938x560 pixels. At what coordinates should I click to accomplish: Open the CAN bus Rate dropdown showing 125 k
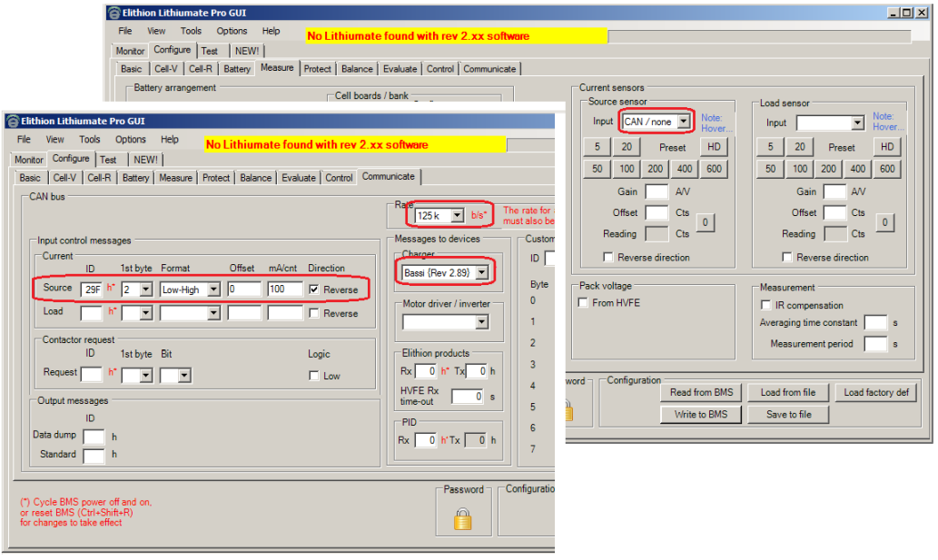click(x=458, y=215)
